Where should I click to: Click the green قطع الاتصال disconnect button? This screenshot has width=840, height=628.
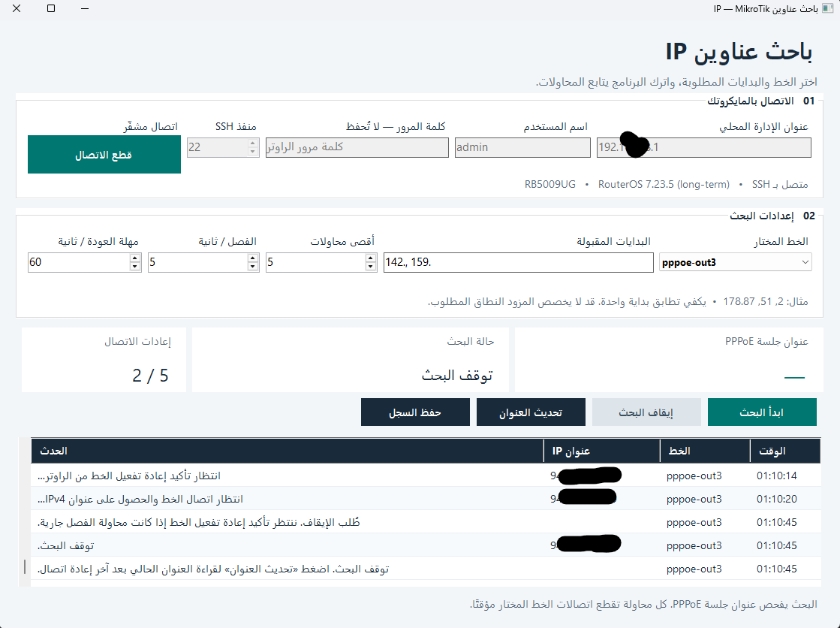tap(104, 155)
